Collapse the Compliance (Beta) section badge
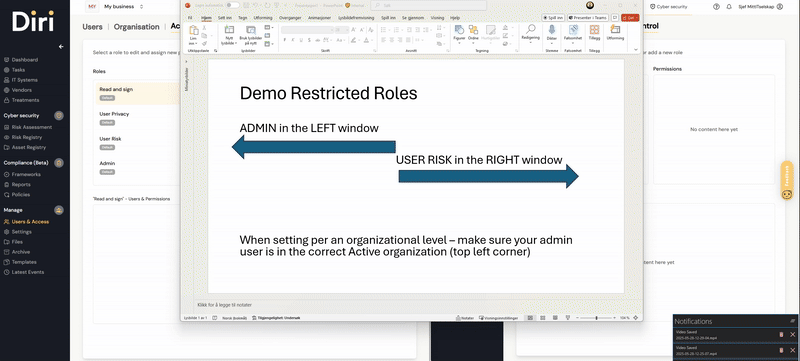Image resolution: width=800 pixels, height=361 pixels. [59, 163]
